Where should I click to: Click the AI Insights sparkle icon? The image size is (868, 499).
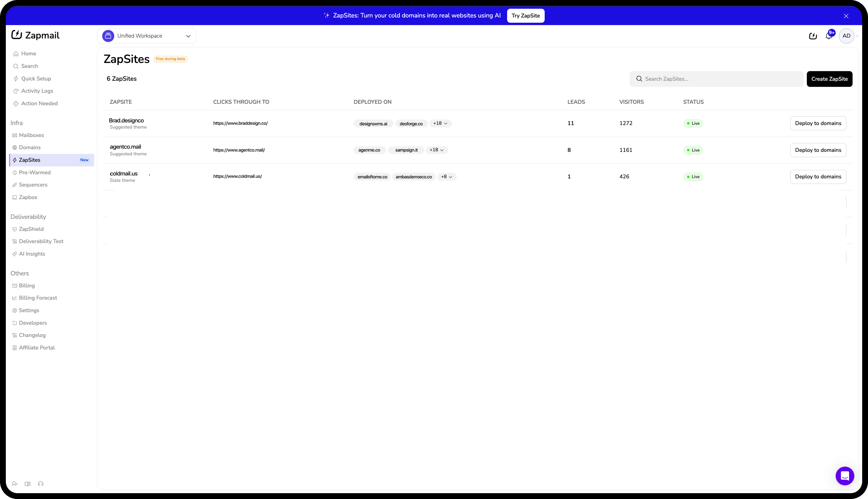click(x=15, y=254)
